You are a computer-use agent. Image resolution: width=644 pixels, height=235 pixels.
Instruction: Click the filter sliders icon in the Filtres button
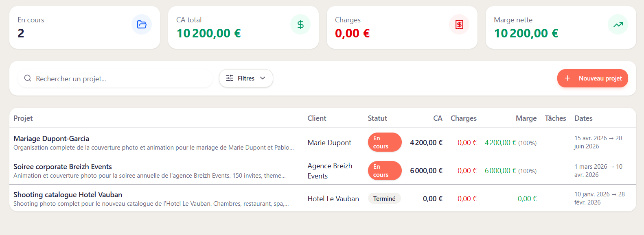pos(230,78)
